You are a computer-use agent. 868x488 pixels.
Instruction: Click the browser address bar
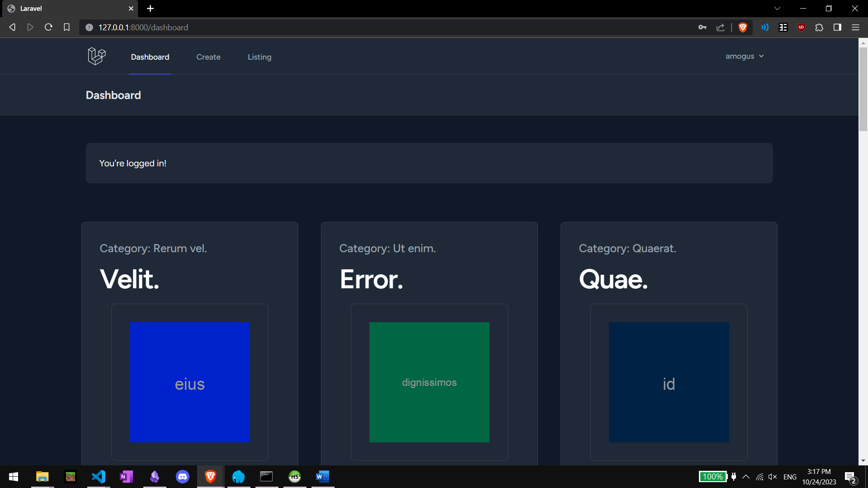[x=316, y=27]
